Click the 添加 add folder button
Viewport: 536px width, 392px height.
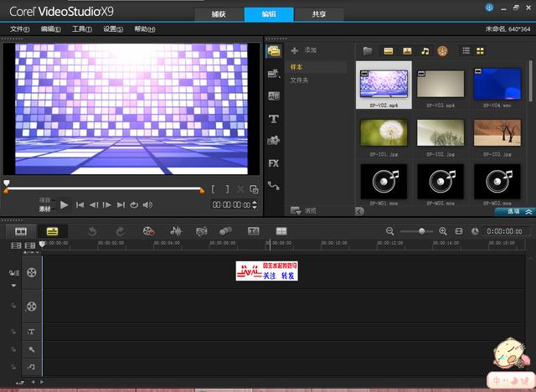(x=304, y=50)
